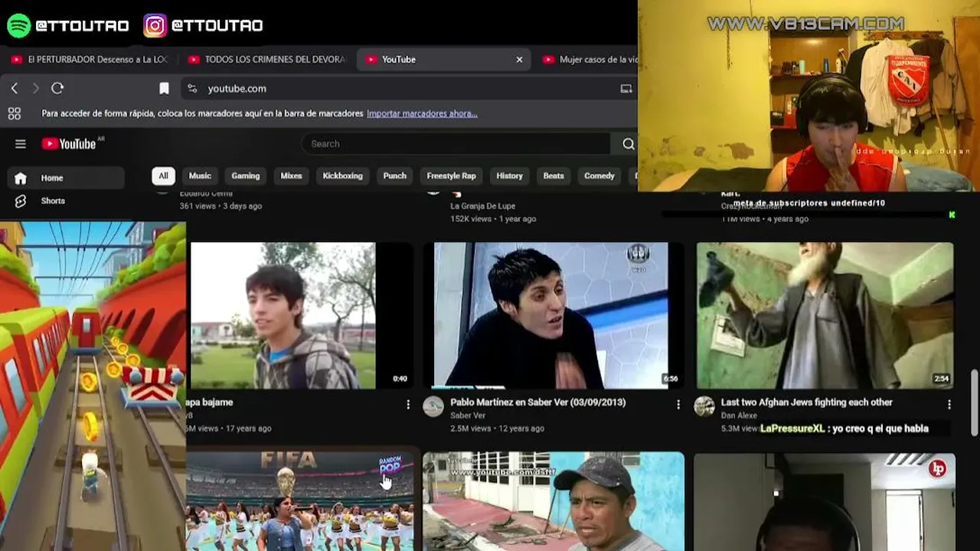Screen dimensions: 980x551
Task: Open 'Last two Afghan Jews fighting each other' title
Action: click(x=807, y=403)
